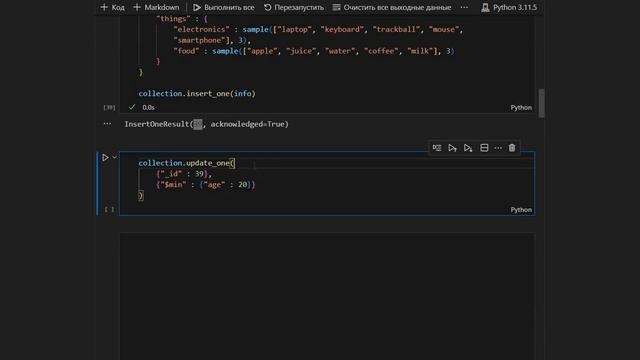This screenshot has height=360, width=640.
Task: Click the "$min" operator text in code
Action: pyautogui.click(x=173, y=185)
